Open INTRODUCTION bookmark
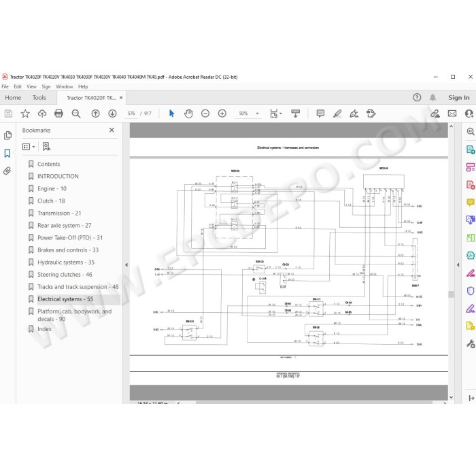The width and height of the screenshot is (476, 476). click(58, 176)
